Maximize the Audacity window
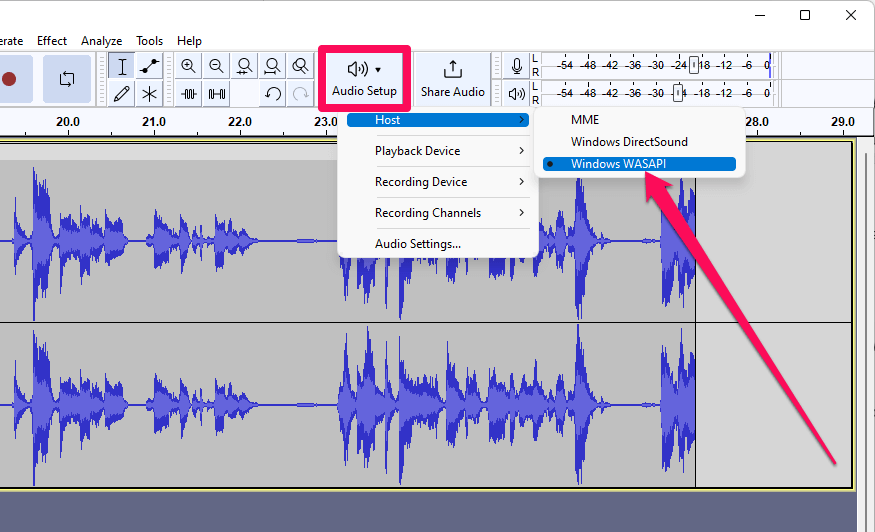The width and height of the screenshot is (875, 532). click(x=805, y=15)
